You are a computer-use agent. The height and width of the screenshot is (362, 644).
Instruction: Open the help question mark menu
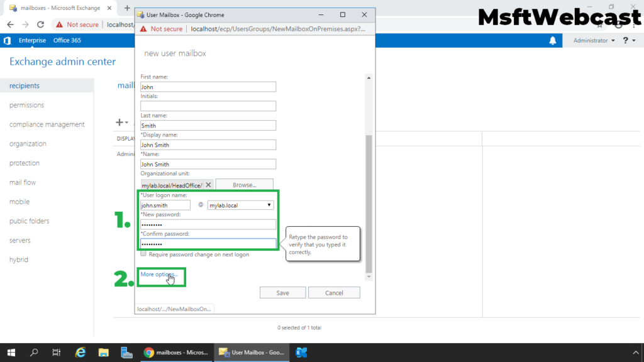629,40
